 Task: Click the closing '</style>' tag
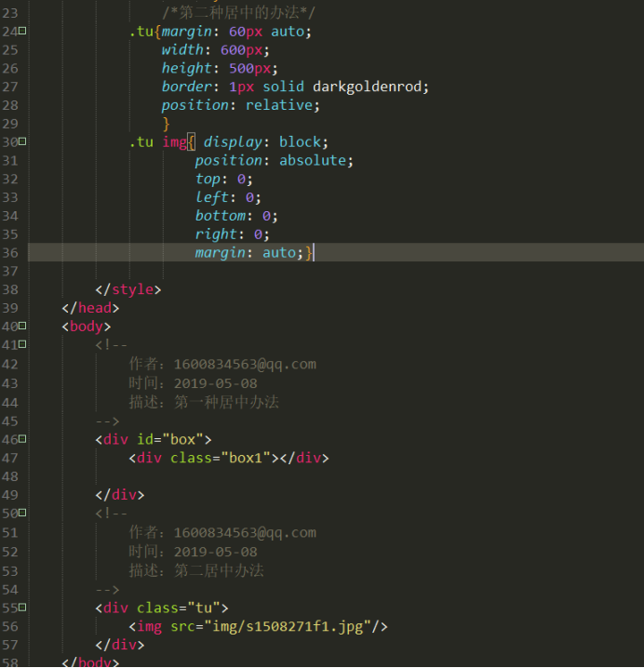[x=128, y=289]
